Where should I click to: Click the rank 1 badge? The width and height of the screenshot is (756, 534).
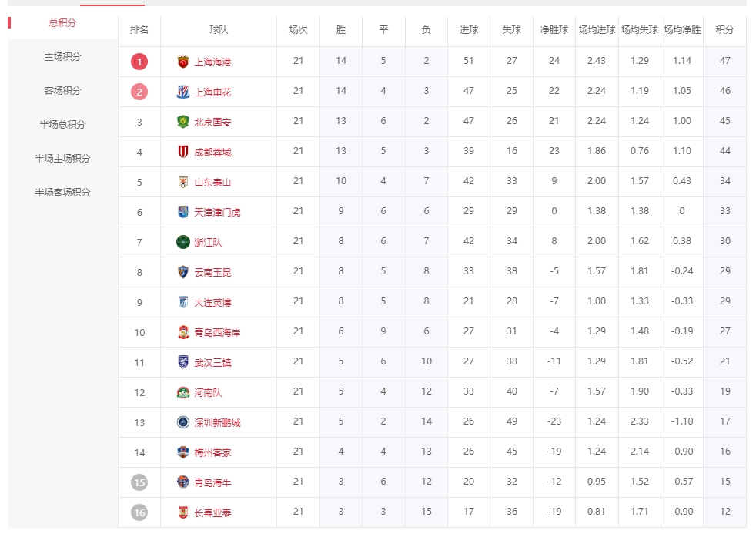click(x=139, y=62)
